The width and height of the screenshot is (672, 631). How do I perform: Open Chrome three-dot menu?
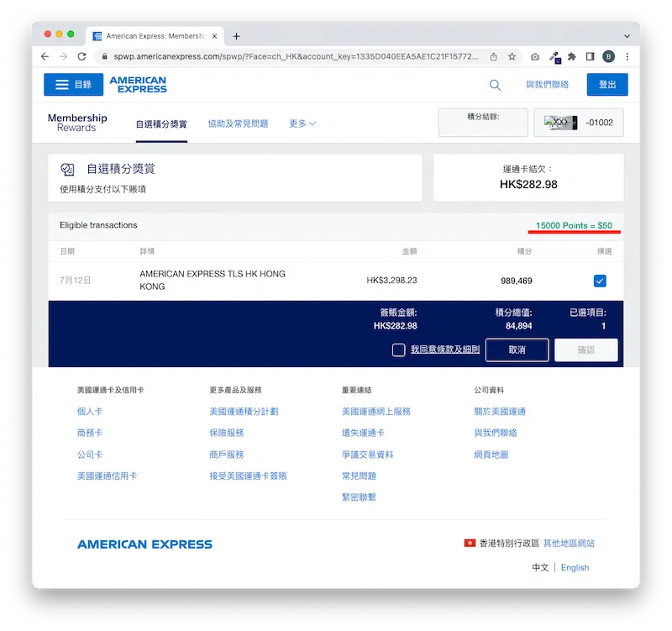pos(627,56)
